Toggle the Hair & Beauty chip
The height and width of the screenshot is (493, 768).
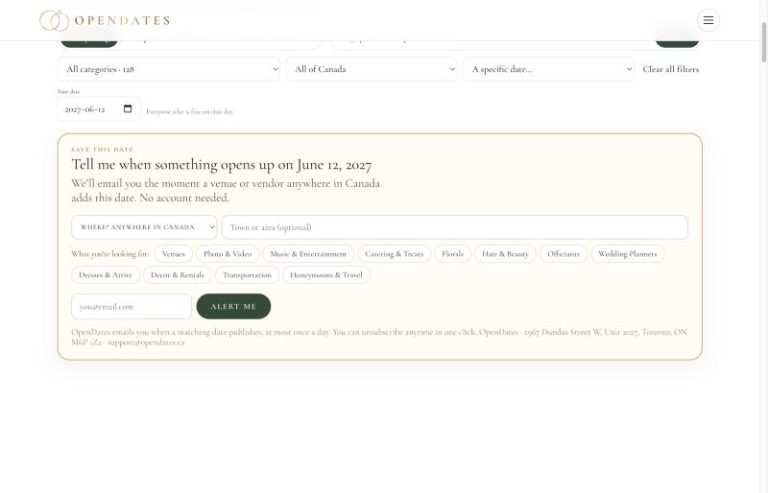pos(505,254)
